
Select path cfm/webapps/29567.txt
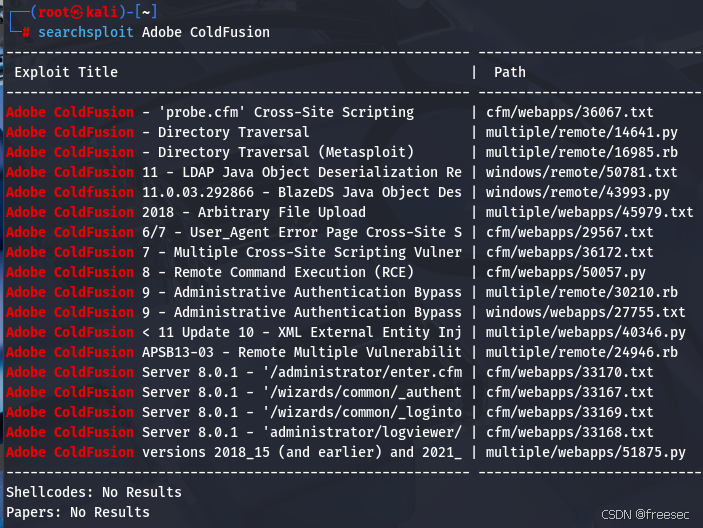coord(570,232)
